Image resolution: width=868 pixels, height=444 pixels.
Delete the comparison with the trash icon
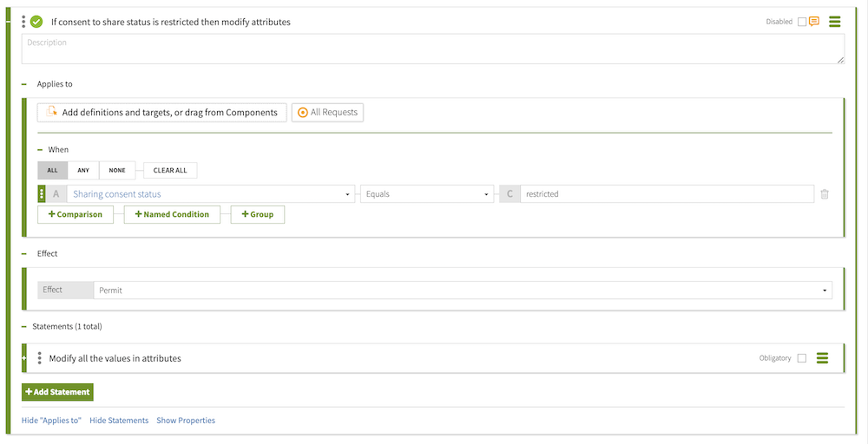point(825,194)
